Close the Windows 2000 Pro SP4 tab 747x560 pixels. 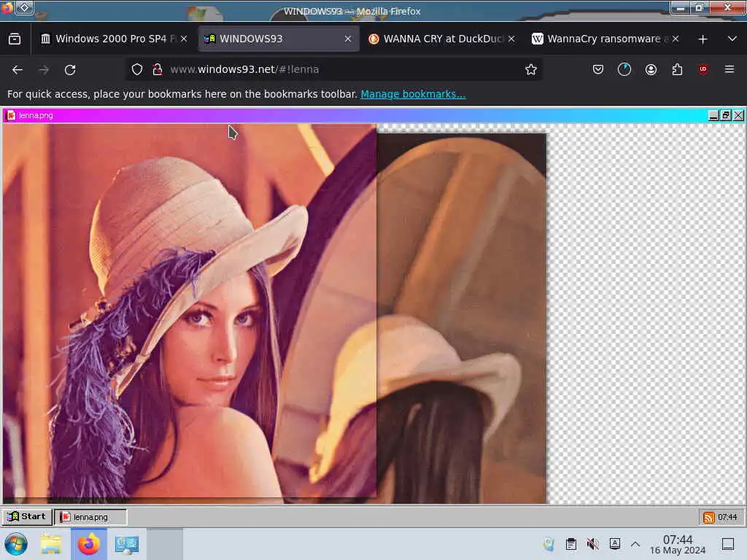(184, 39)
